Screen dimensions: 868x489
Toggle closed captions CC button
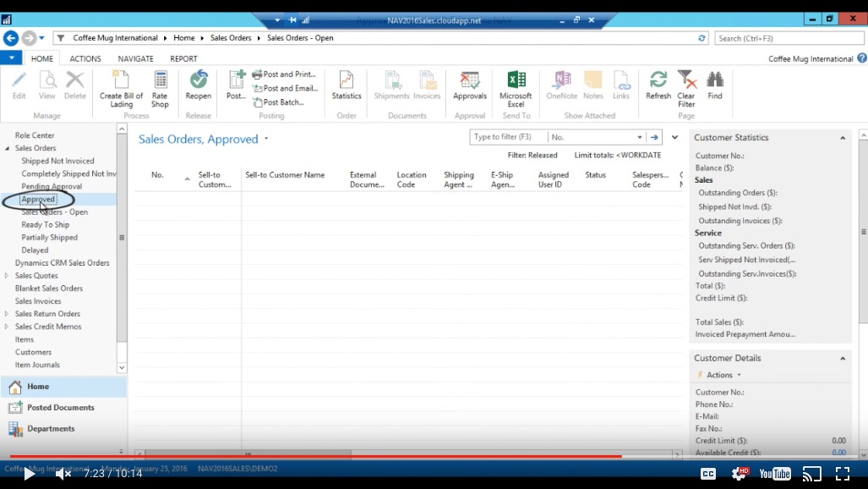(708, 474)
